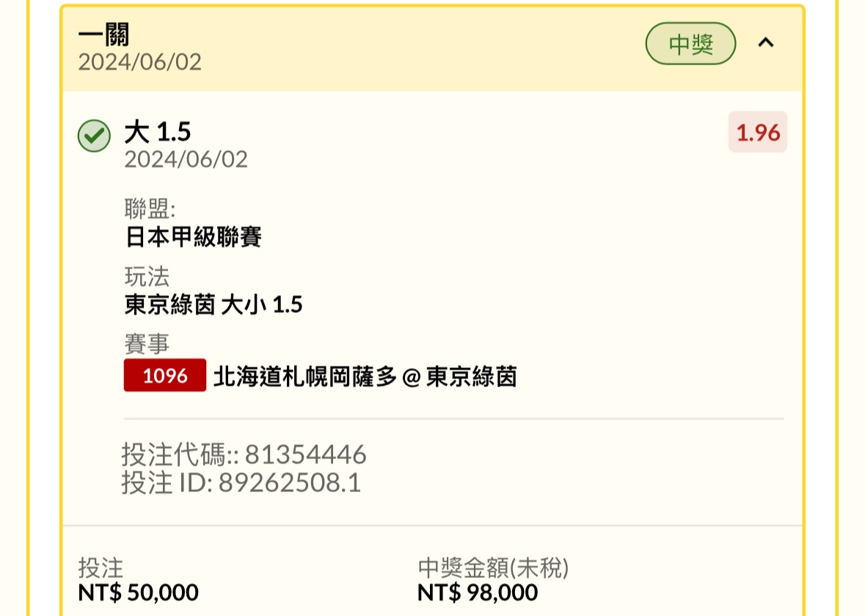Click the bet type 東京綠茵 大小 1.5
The image size is (865, 616).
[213, 304]
